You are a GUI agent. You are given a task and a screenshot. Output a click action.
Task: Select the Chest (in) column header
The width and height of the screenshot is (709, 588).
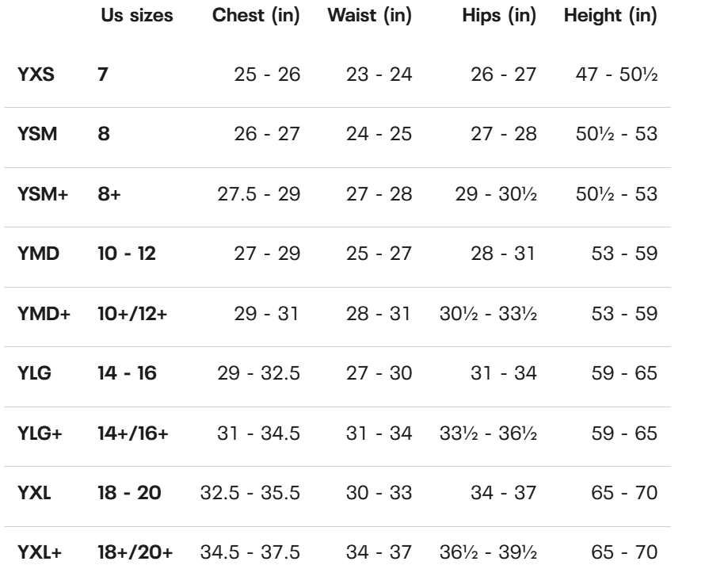tap(256, 15)
